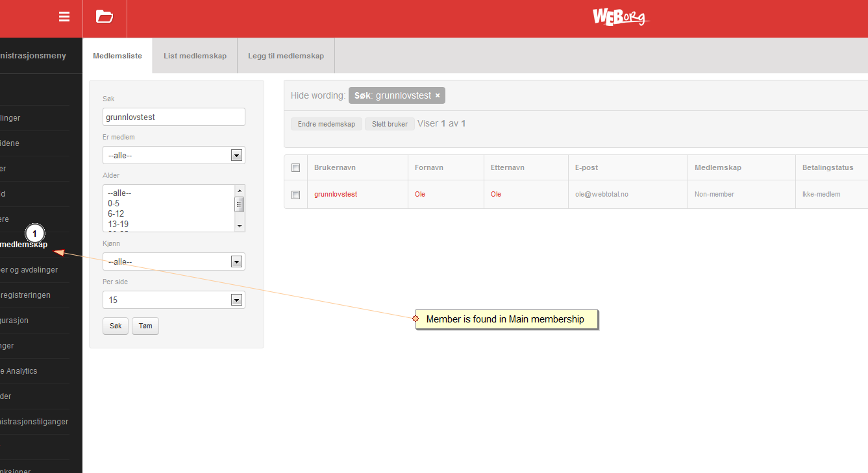Click the Tøm button
This screenshot has height=473, width=868.
point(145,326)
